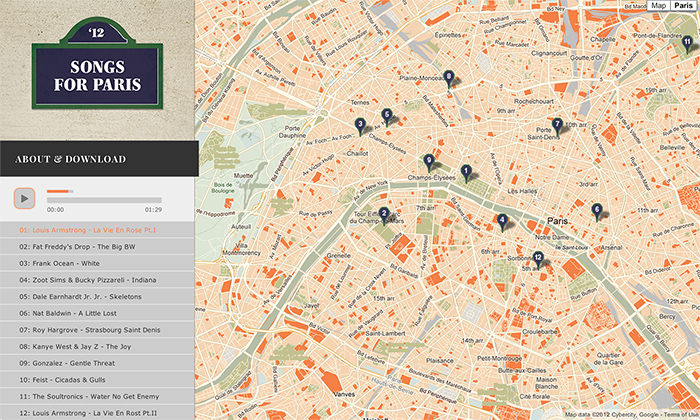Image resolution: width=700 pixels, height=420 pixels.
Task: Click map pin number 2 near Champ-de-Mars
Action: (383, 216)
